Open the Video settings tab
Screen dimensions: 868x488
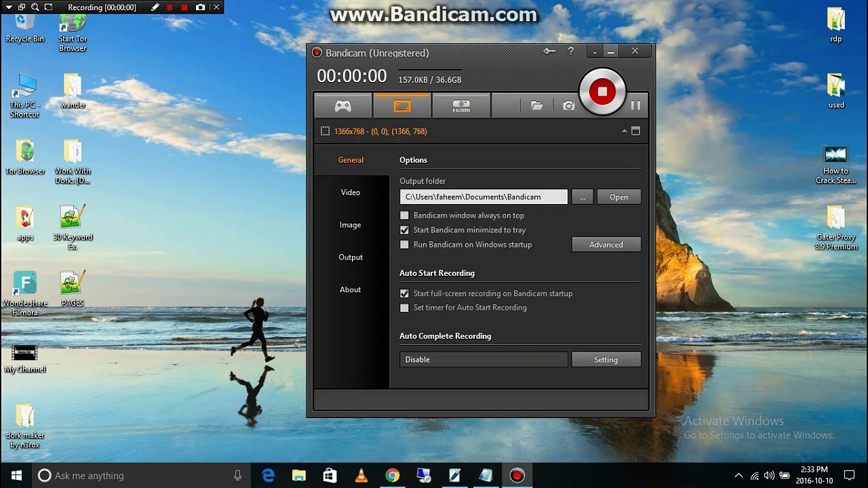click(351, 192)
